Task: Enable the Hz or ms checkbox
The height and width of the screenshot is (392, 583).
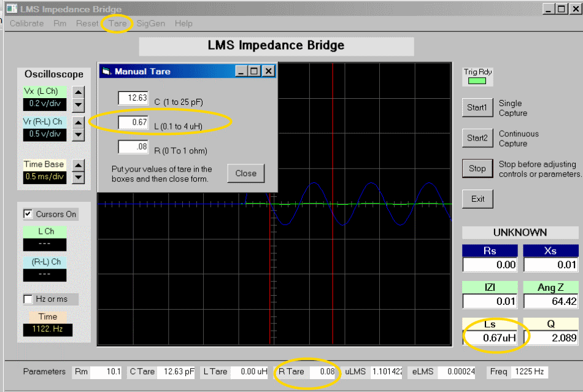Action: [x=28, y=299]
